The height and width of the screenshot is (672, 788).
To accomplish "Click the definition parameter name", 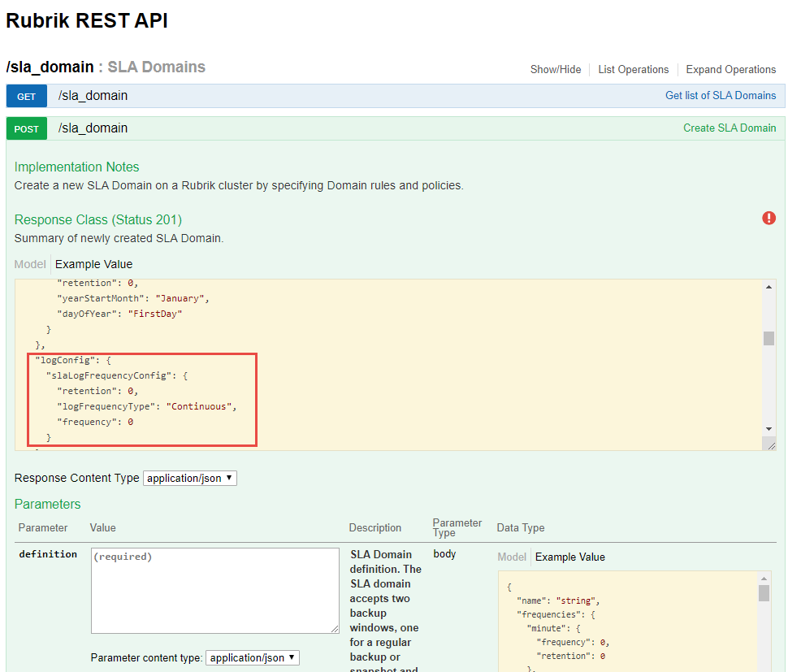I will [48, 554].
